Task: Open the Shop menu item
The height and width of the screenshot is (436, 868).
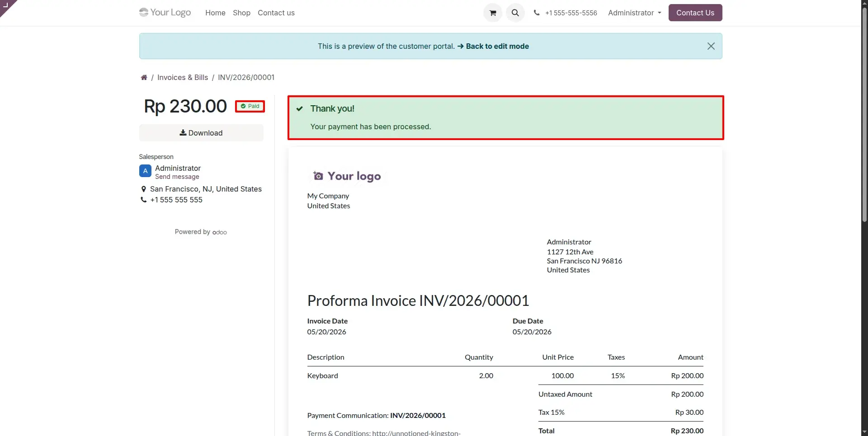Action: pos(241,13)
